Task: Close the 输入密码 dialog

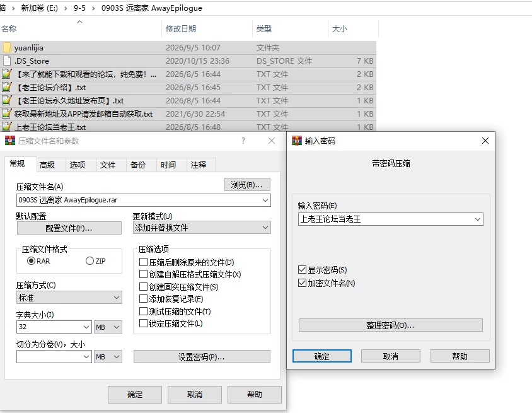Action: coord(485,141)
